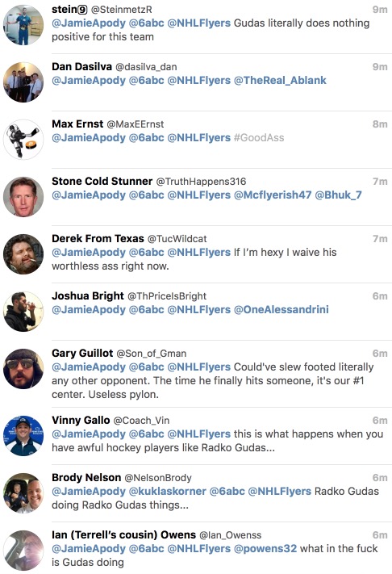The height and width of the screenshot is (574, 392).
Task: Select Stone Cold Stunner's avatar
Action: coord(23,197)
